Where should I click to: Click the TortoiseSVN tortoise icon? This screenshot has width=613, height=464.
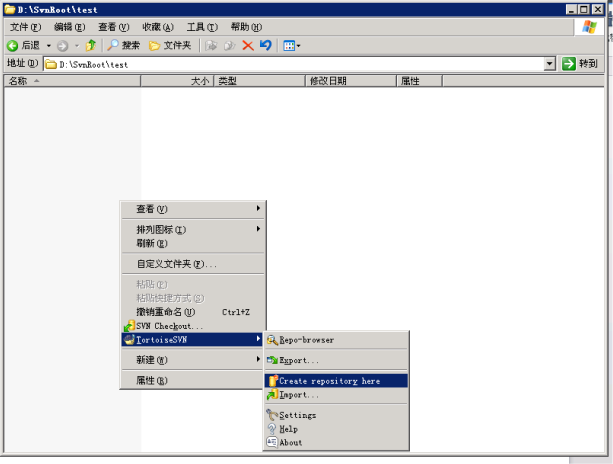click(129, 339)
